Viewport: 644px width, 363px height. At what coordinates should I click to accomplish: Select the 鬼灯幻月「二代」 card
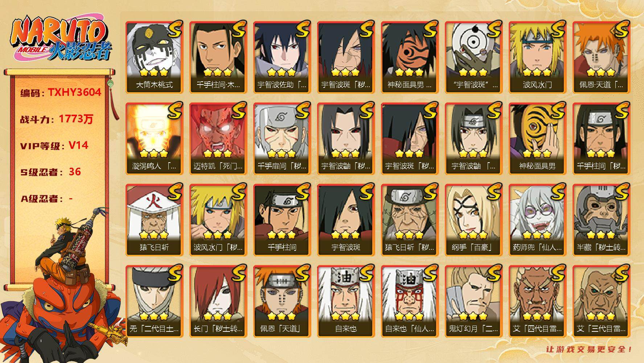(x=473, y=301)
